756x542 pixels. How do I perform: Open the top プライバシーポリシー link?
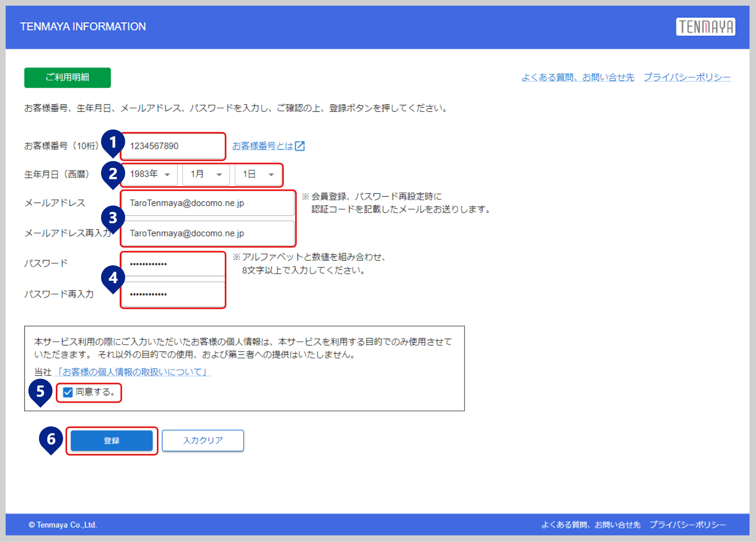687,77
